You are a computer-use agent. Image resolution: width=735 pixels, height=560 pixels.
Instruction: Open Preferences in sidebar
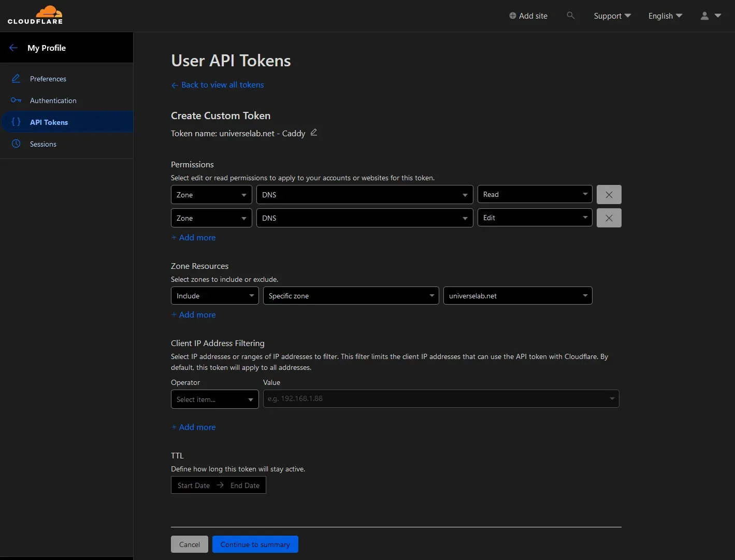click(48, 79)
